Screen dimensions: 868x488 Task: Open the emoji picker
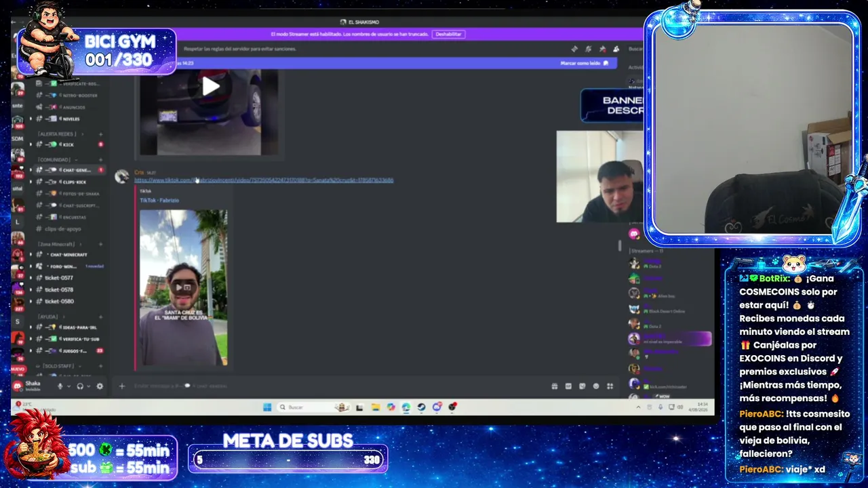(x=596, y=386)
